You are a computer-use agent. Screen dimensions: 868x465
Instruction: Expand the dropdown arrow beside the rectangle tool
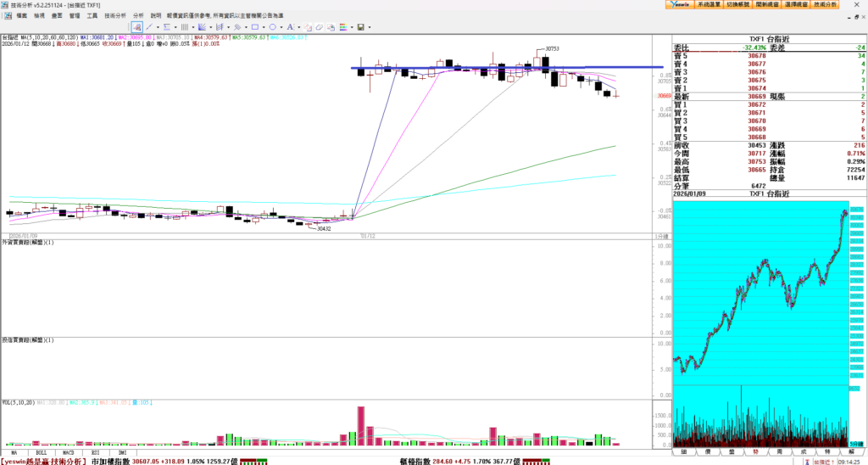263,27
